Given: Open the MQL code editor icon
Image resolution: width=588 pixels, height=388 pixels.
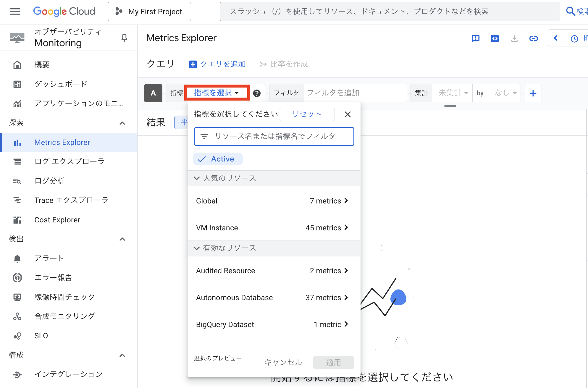Looking at the screenshot, I should pyautogui.click(x=495, y=38).
